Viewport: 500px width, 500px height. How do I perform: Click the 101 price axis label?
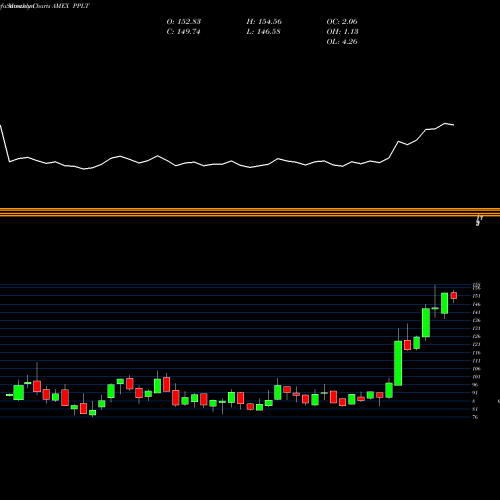tap(476, 377)
